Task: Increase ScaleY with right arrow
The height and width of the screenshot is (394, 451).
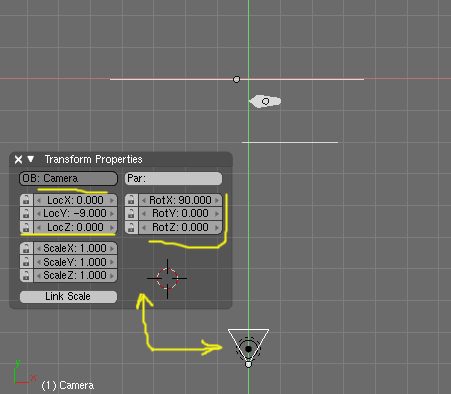Action: (x=112, y=262)
